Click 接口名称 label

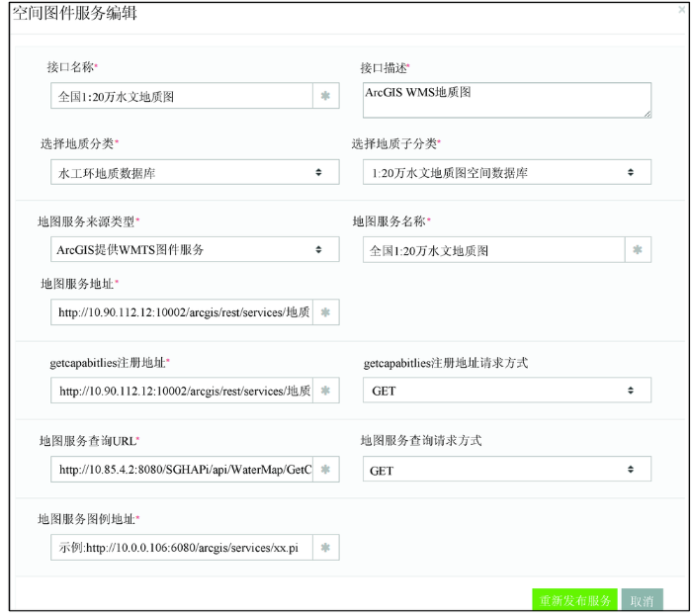[70, 67]
